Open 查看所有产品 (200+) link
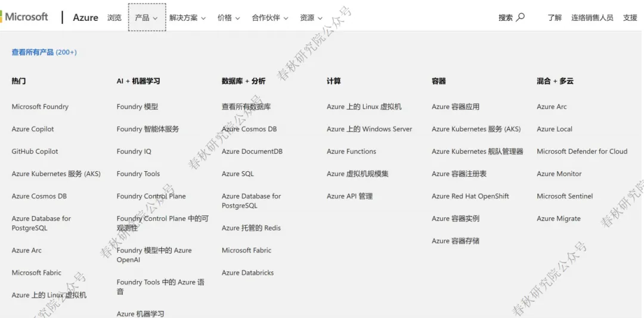 [x=44, y=52]
